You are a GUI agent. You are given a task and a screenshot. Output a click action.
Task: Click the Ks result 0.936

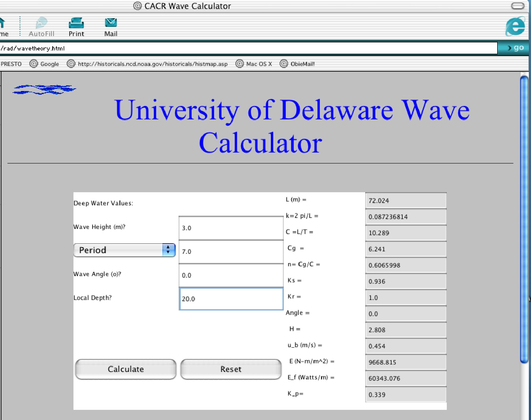[x=406, y=281]
